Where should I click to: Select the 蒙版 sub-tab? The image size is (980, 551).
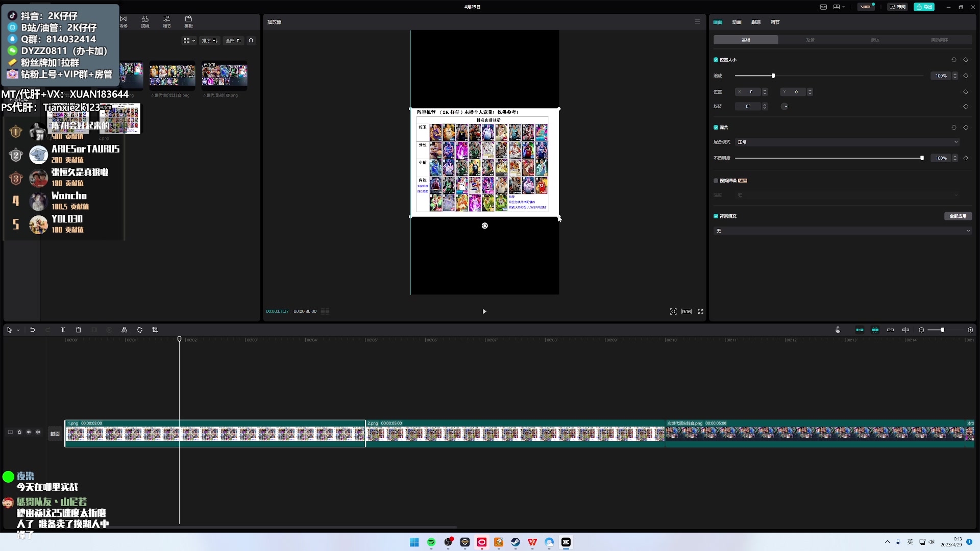[875, 40]
